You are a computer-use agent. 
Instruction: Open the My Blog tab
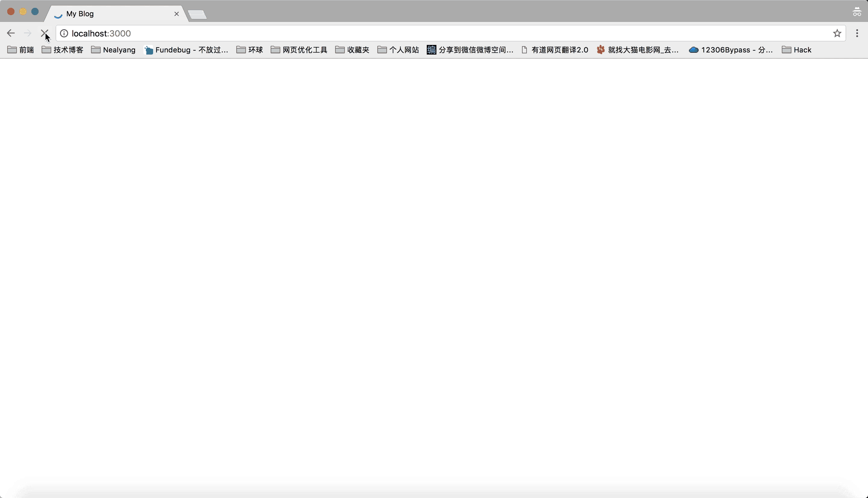coord(113,13)
